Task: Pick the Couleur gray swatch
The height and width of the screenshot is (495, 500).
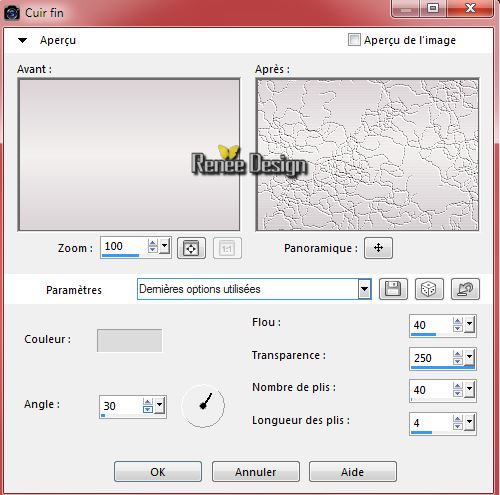Action: click(129, 340)
